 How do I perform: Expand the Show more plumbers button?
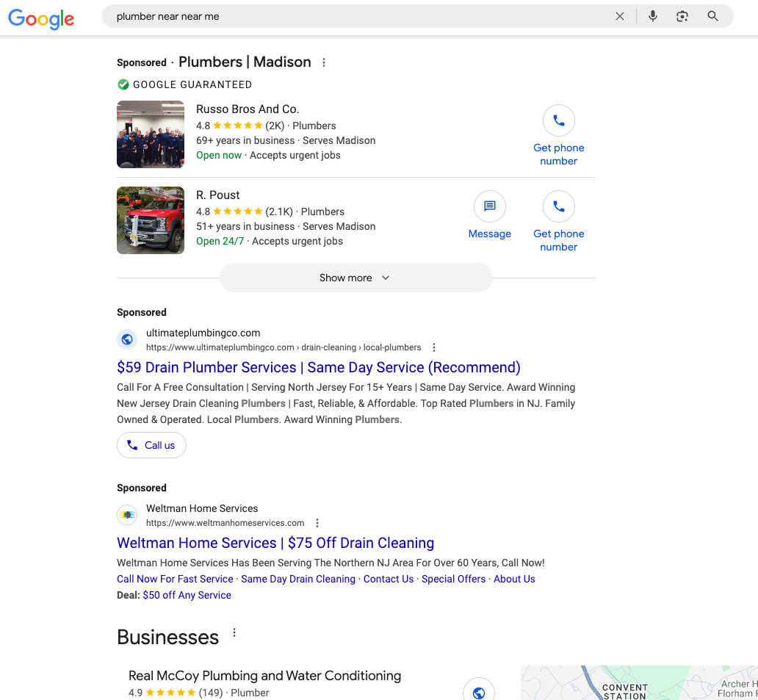pyautogui.click(x=355, y=278)
